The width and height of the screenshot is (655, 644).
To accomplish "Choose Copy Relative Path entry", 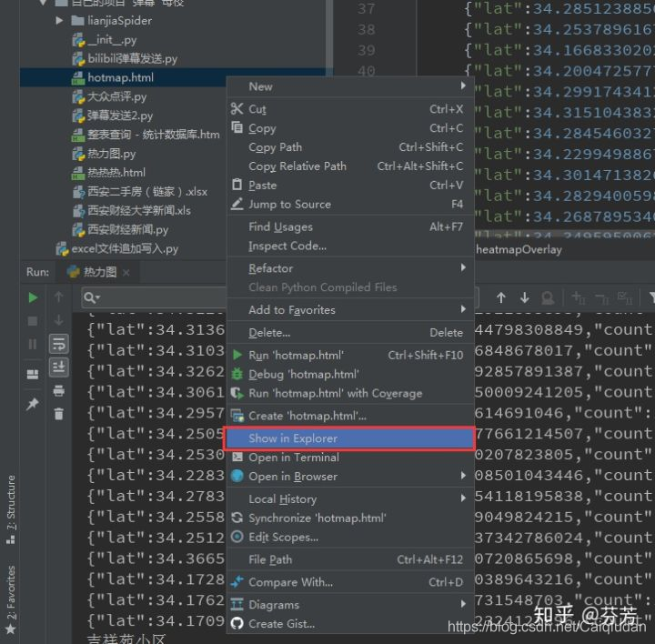I will [350, 166].
